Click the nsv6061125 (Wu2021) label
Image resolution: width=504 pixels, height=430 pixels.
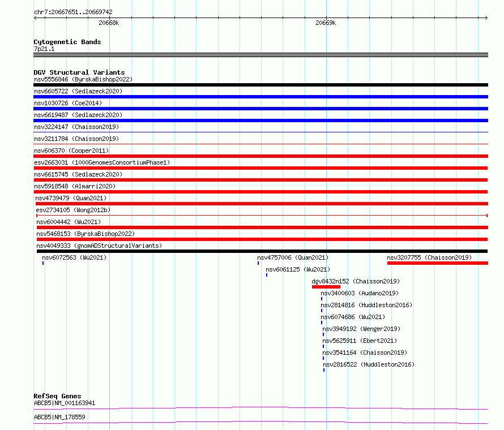coord(298,269)
